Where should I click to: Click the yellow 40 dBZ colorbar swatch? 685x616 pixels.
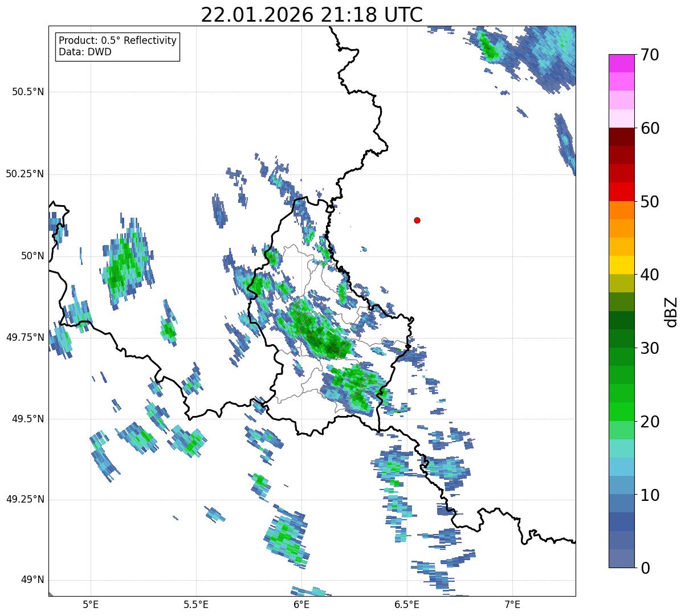pyautogui.click(x=621, y=266)
